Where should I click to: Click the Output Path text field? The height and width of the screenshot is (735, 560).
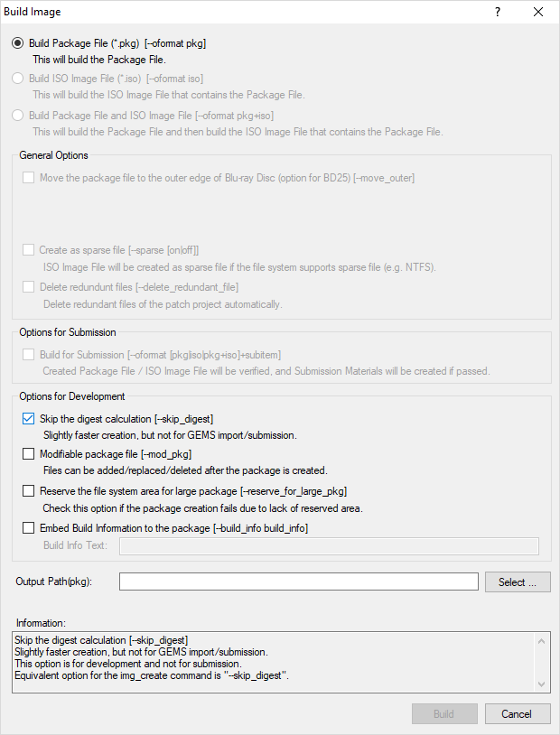click(299, 581)
